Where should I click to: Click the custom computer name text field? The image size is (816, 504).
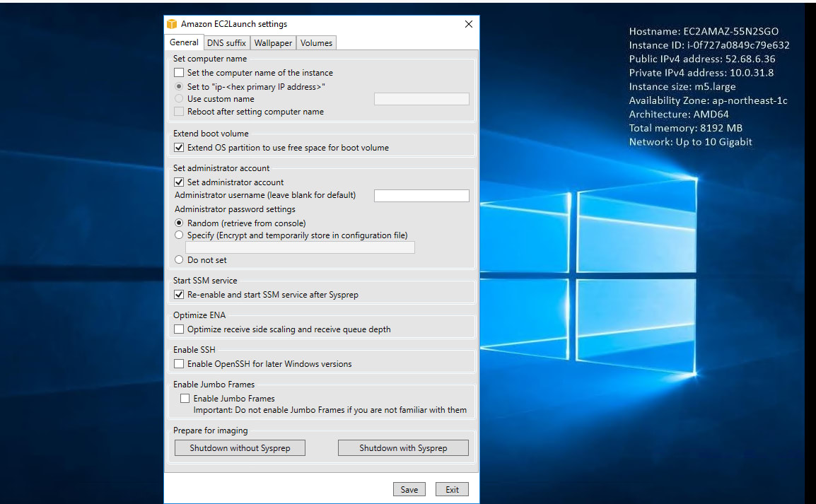coord(421,99)
